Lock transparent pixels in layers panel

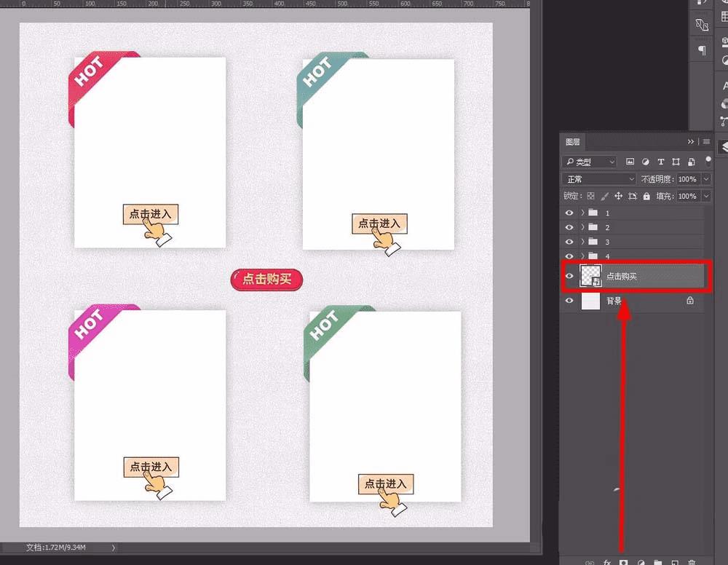pyautogui.click(x=590, y=196)
